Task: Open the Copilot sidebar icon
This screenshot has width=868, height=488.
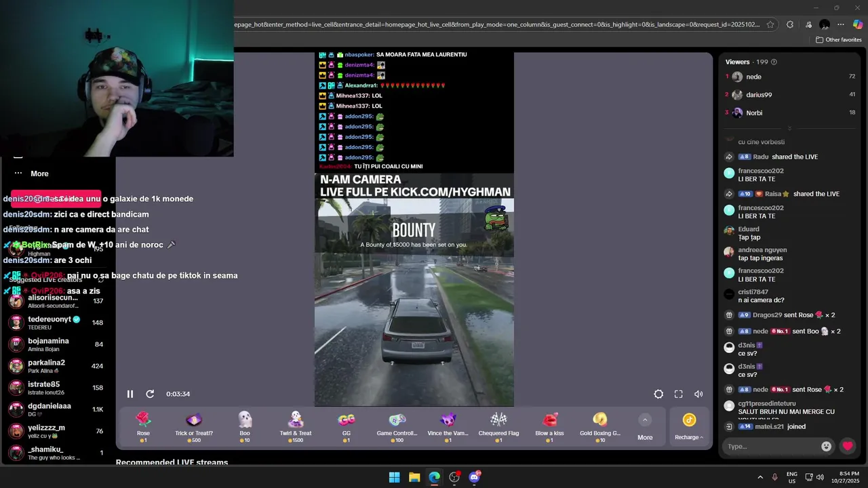Action: click(858, 24)
